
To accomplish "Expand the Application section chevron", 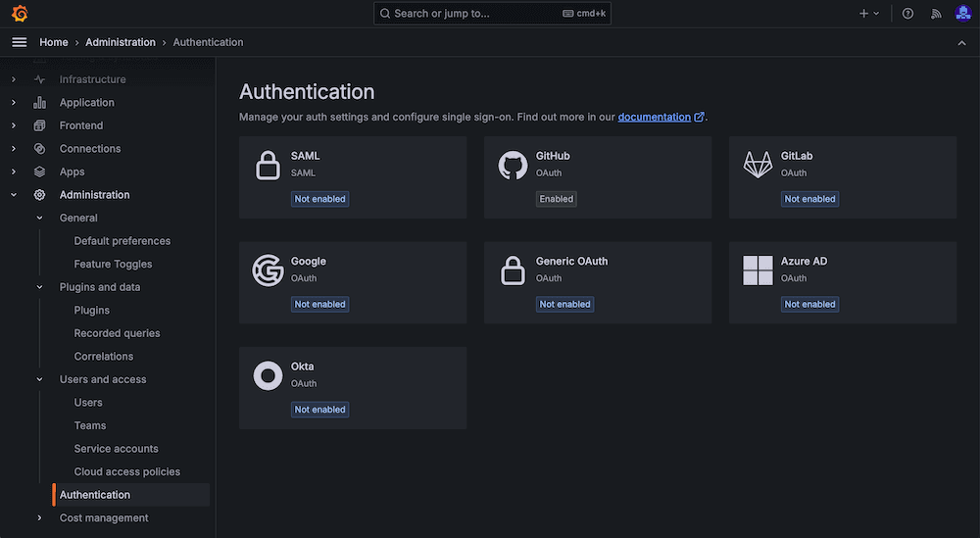I will tap(14, 103).
